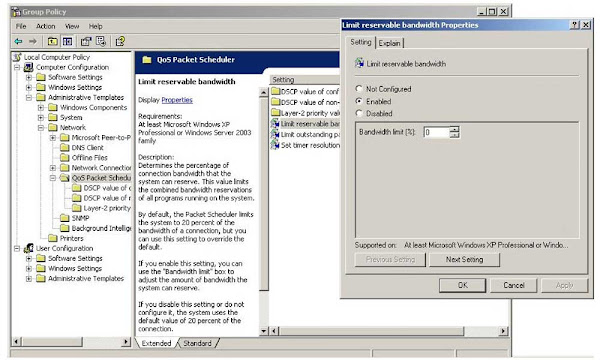The height and width of the screenshot is (360, 600).
Task: Click the Bandwidth limit percentage input field
Action: pos(437,132)
